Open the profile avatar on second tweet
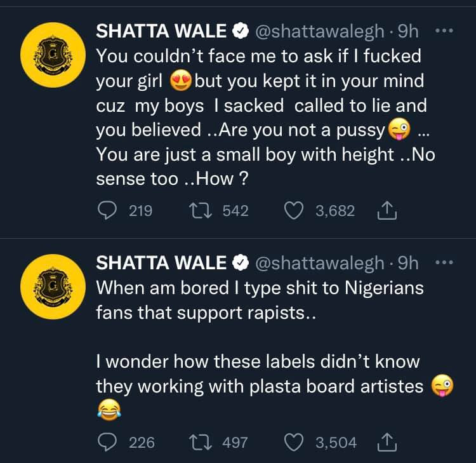The width and height of the screenshot is (476, 463). [53, 287]
